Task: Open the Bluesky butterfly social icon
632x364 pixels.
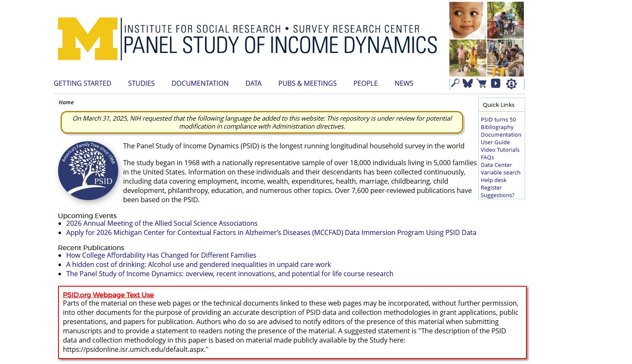Action: [467, 83]
